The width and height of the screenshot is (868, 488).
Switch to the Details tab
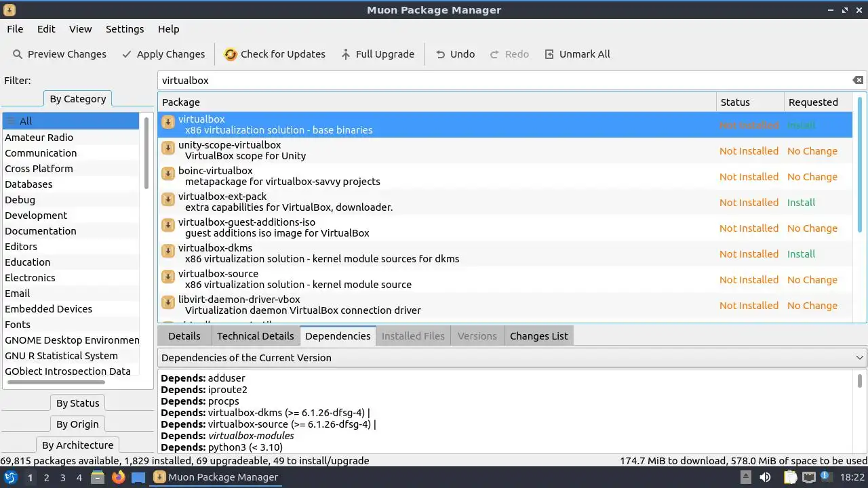point(184,336)
